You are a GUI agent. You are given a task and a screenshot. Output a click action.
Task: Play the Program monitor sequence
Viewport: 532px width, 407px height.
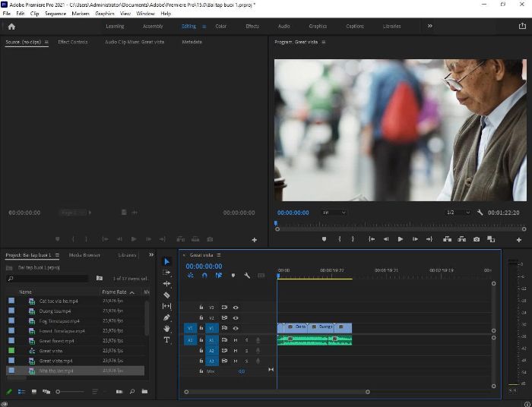coord(401,239)
